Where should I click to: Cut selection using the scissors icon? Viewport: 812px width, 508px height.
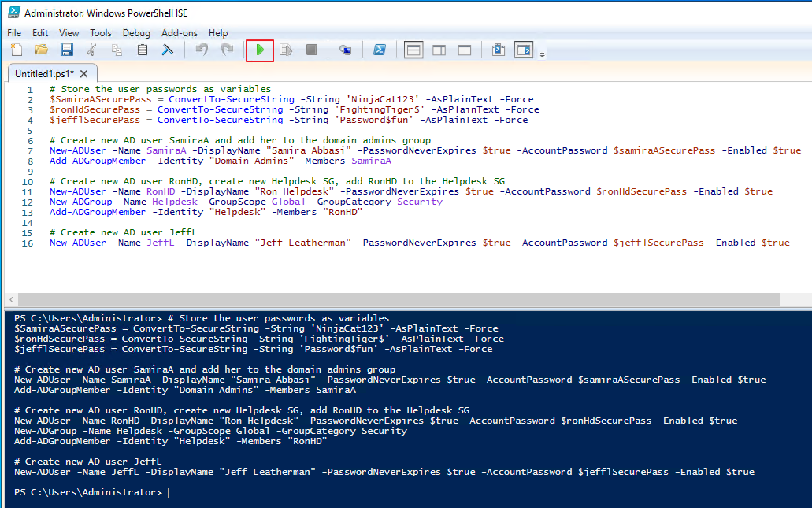(91, 50)
